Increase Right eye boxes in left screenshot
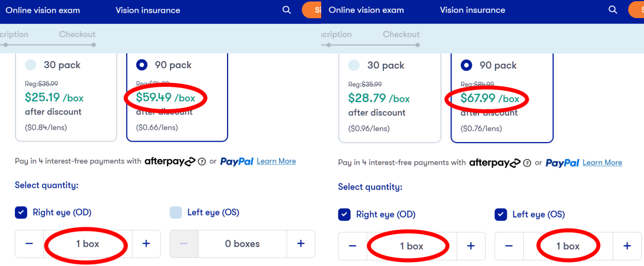This screenshot has height=266, width=644. click(146, 244)
